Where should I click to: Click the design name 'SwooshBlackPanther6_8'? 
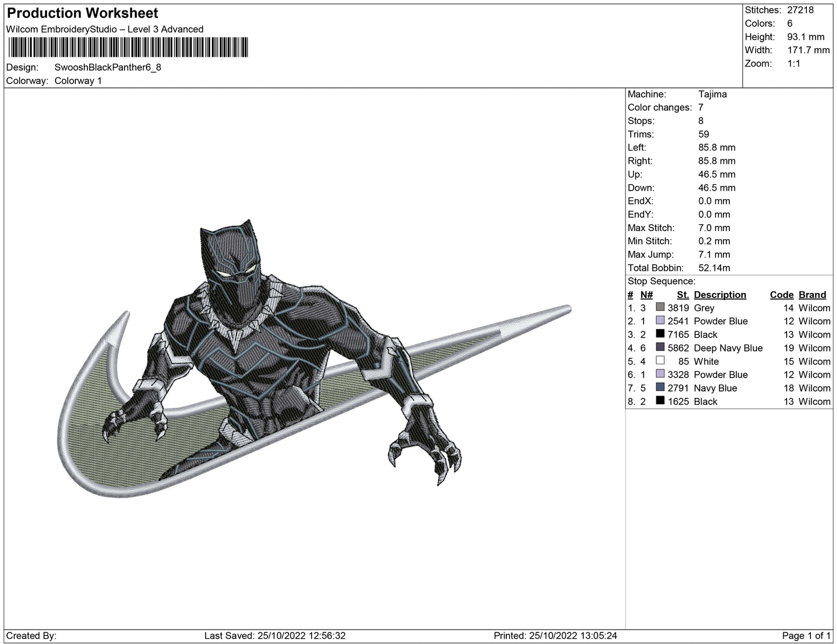(x=108, y=67)
